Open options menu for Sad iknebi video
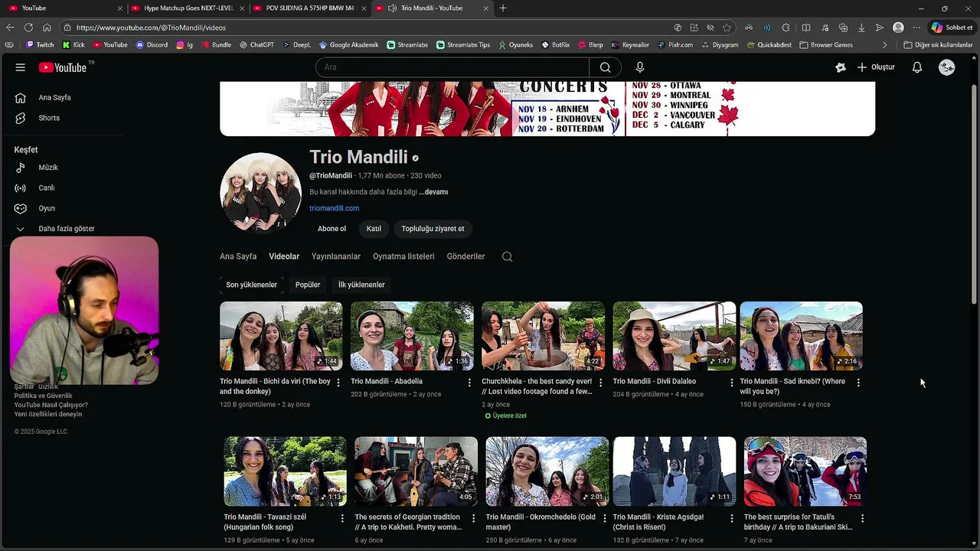 pyautogui.click(x=858, y=383)
